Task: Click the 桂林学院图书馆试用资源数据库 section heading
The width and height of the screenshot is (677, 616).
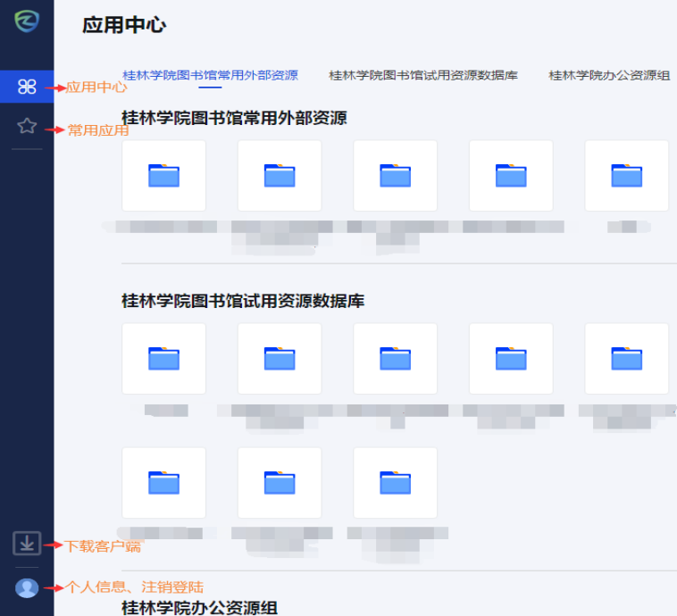Action: [243, 301]
